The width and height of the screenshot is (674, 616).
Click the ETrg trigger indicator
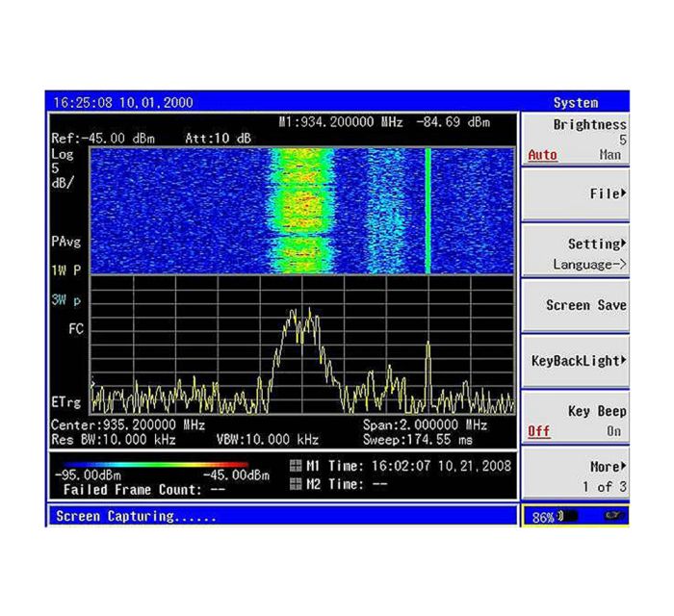65,402
